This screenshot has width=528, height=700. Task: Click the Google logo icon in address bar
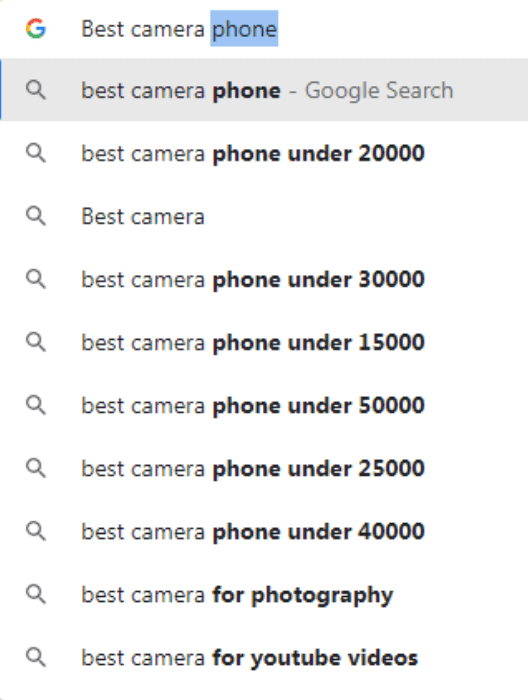pos(36,29)
